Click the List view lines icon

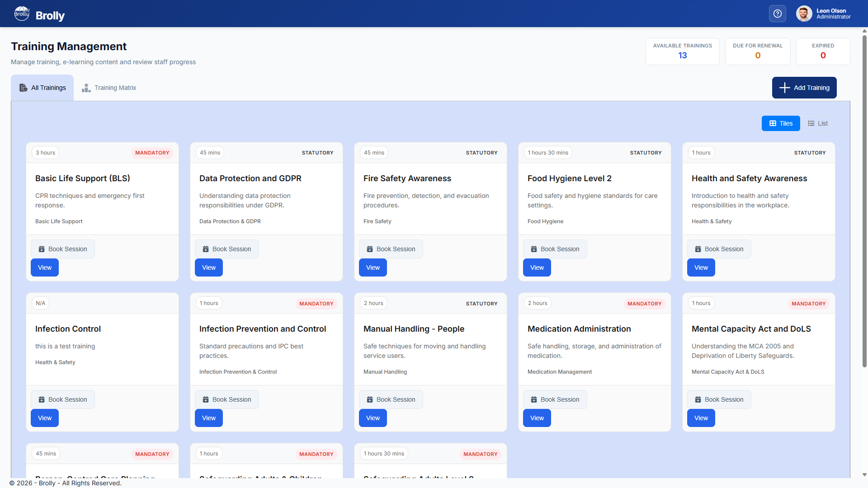click(811, 123)
